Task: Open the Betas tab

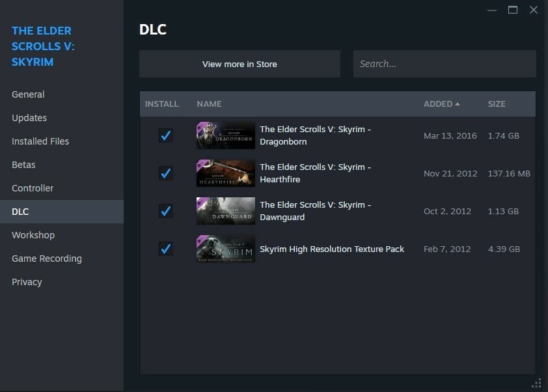Action: (62, 165)
